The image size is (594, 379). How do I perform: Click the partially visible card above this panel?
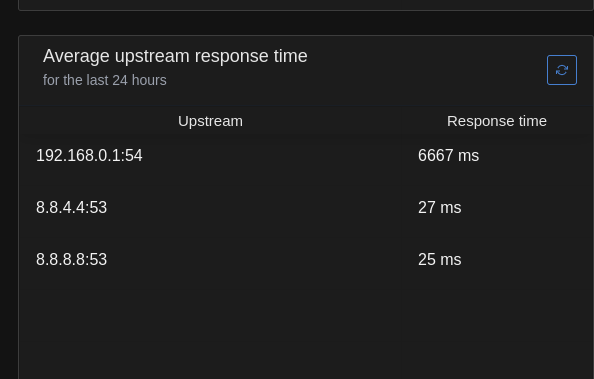[306, 5]
